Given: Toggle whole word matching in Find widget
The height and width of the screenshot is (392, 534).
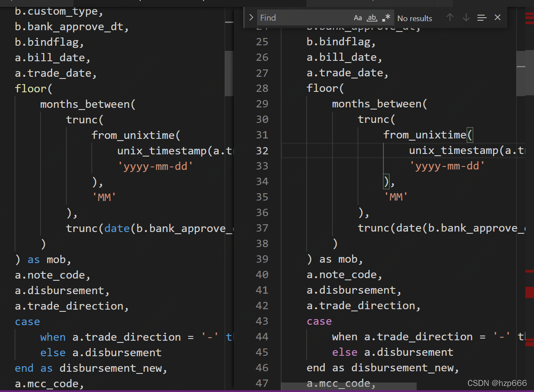Looking at the screenshot, I should point(372,18).
